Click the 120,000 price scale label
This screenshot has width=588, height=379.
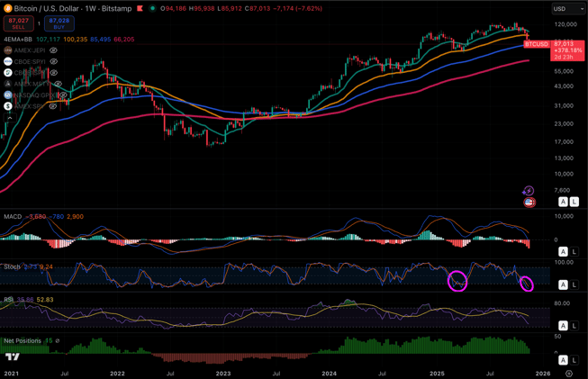[x=565, y=24]
